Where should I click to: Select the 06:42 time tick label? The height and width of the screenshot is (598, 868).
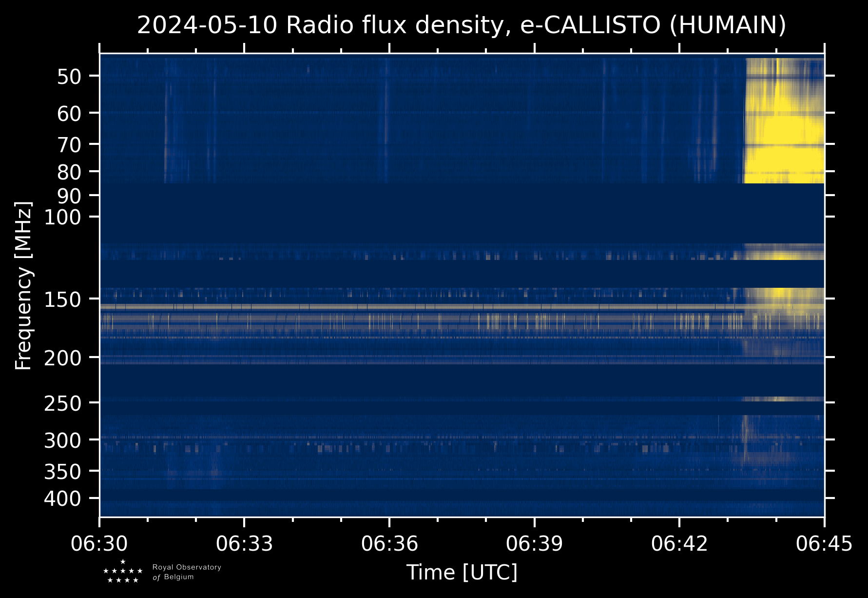click(x=679, y=543)
